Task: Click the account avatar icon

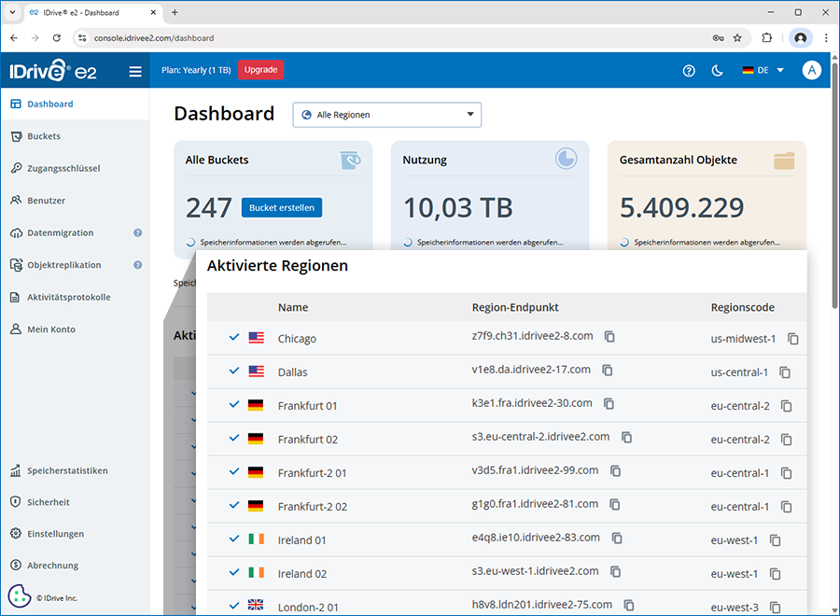Action: point(811,71)
